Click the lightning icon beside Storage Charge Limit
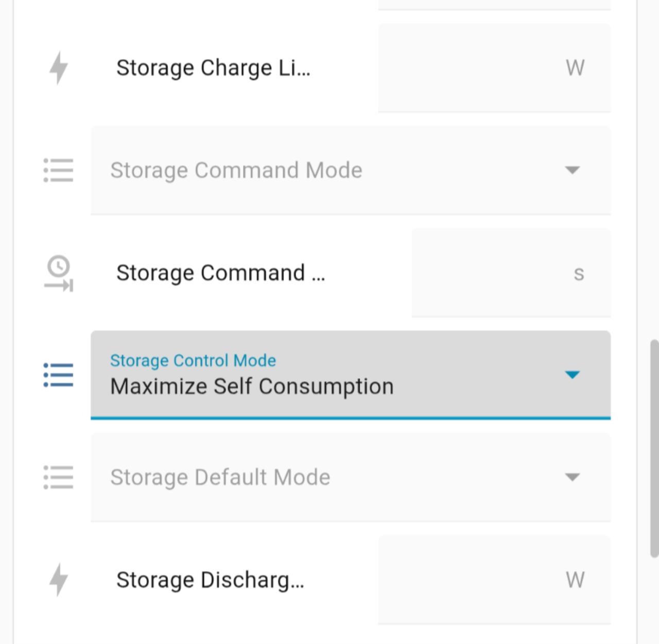The image size is (659, 644). click(59, 67)
